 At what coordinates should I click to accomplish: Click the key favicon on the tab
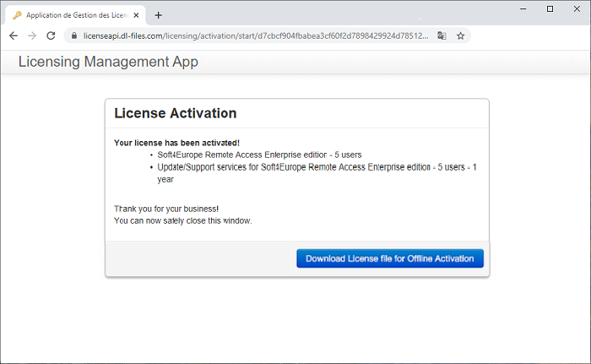pyautogui.click(x=17, y=15)
